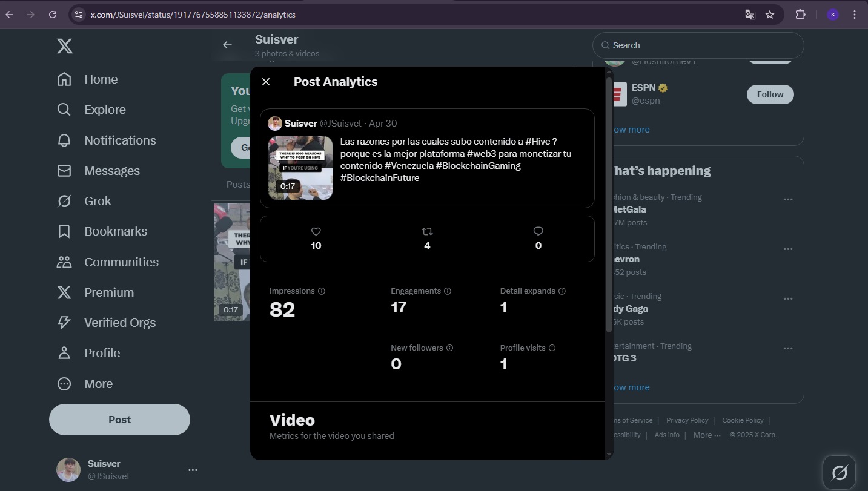Click the Grok floating button at bottom right
Viewport: 868px width, 491px height.
[x=839, y=472]
